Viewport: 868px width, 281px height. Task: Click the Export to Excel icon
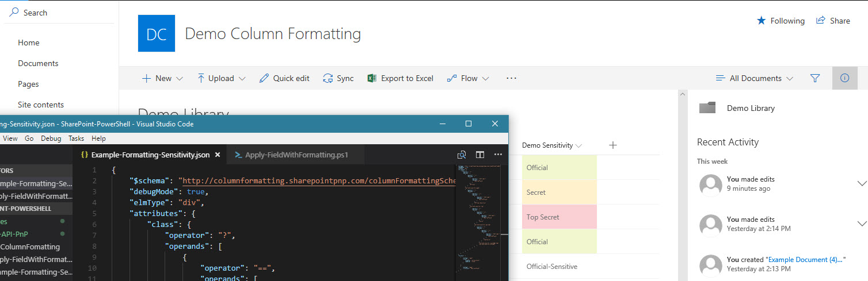click(372, 78)
